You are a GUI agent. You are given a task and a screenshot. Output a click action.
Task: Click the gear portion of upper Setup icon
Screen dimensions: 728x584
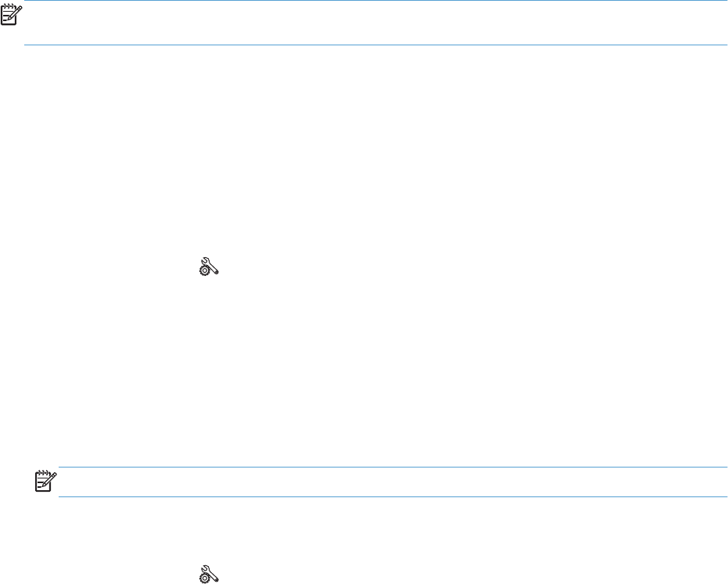pos(204,271)
